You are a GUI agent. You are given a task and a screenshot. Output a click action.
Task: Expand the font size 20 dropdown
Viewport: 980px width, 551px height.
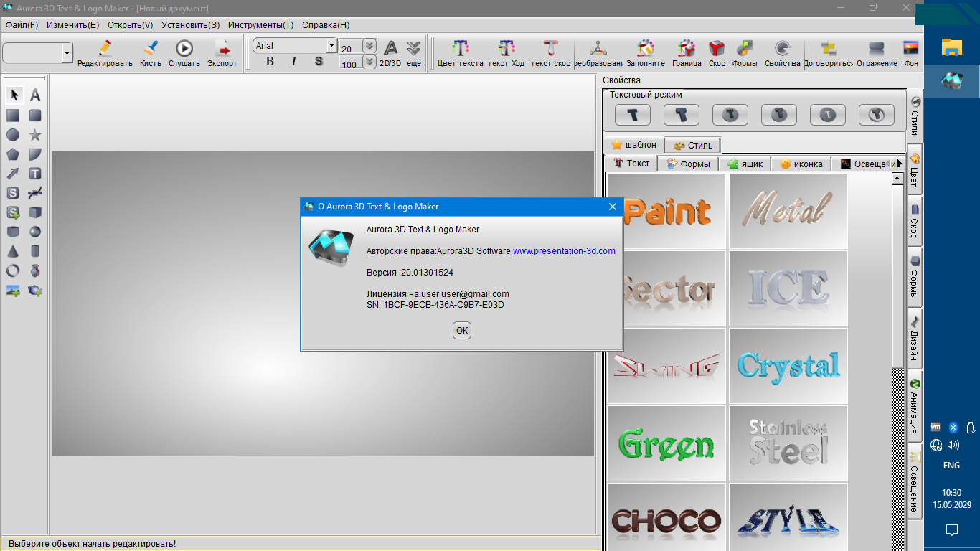(369, 46)
